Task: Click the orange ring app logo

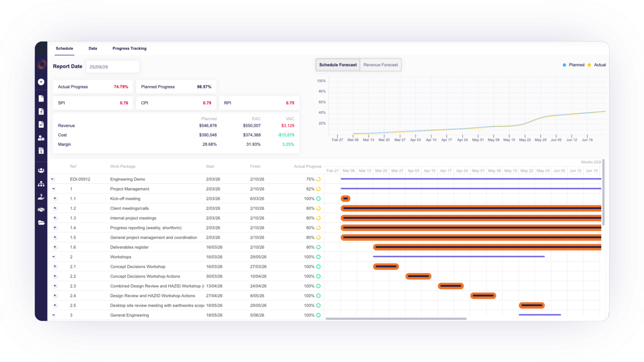Action: click(x=41, y=64)
